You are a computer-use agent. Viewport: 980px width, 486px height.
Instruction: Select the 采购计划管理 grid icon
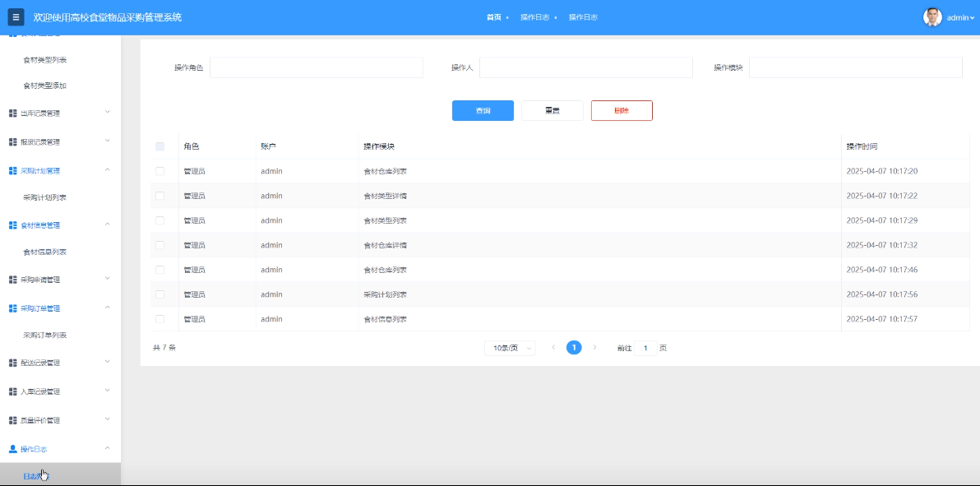[12, 170]
